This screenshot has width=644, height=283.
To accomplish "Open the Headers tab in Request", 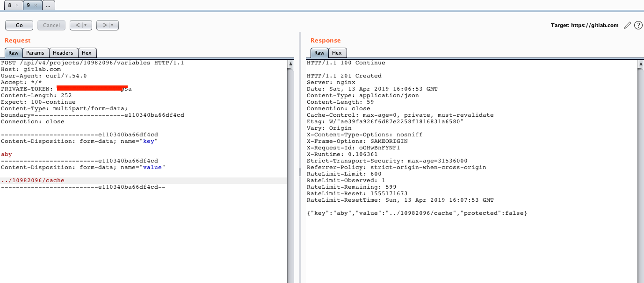I will pos(63,53).
